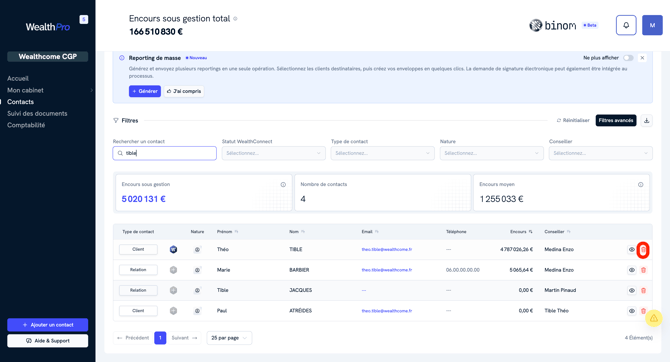This screenshot has width=670, height=362.
Task: Click the WealthConnect badge on Théo TIBLE row
Action: 173,250
